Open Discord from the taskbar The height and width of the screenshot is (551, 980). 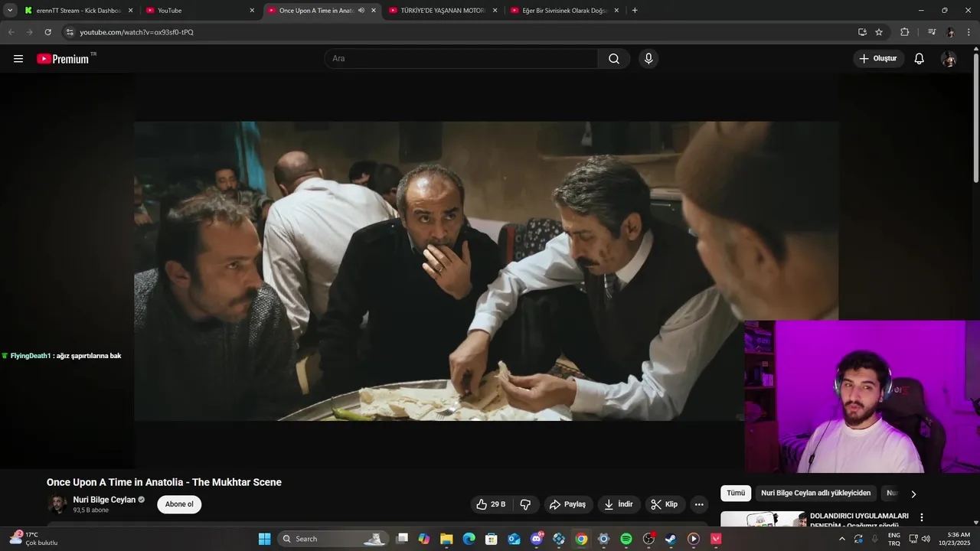click(537, 539)
